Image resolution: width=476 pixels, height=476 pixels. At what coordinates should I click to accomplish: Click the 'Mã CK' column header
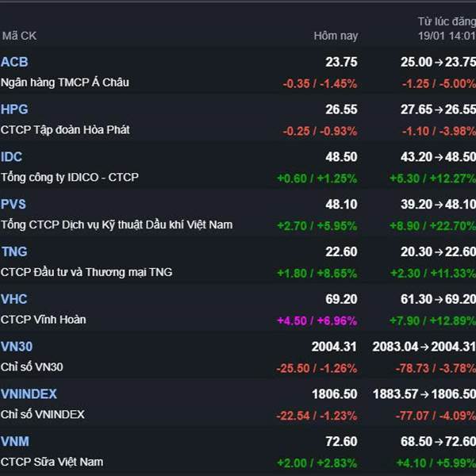coord(19,36)
